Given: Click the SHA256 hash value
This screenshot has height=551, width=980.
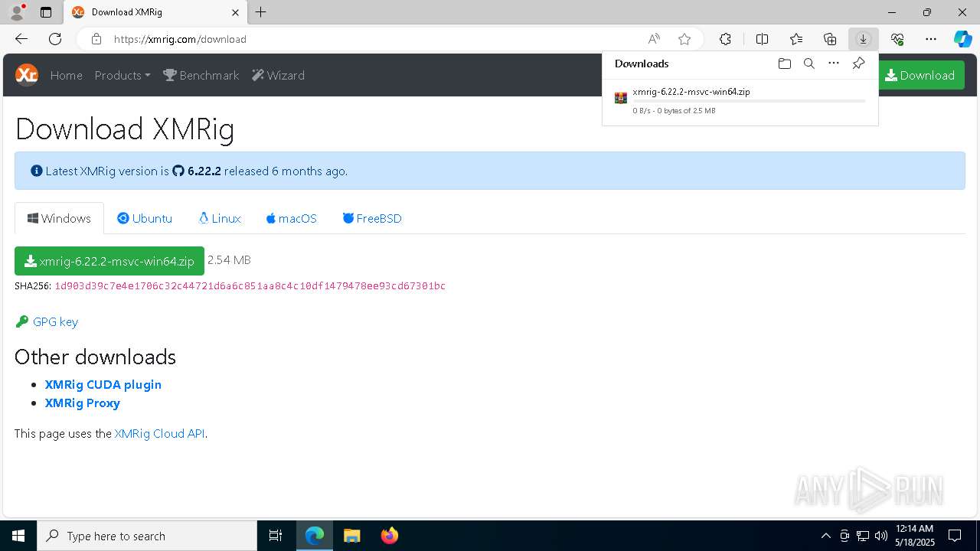Looking at the screenshot, I should 250,286.
